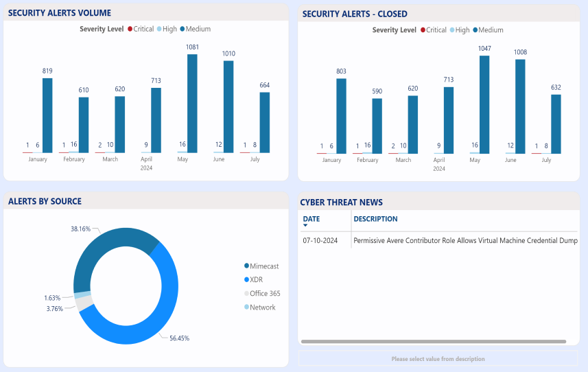Click the Critical legend marker in Security Alerts Volume
Viewport: 588px width, 372px height.
pyautogui.click(x=130, y=29)
